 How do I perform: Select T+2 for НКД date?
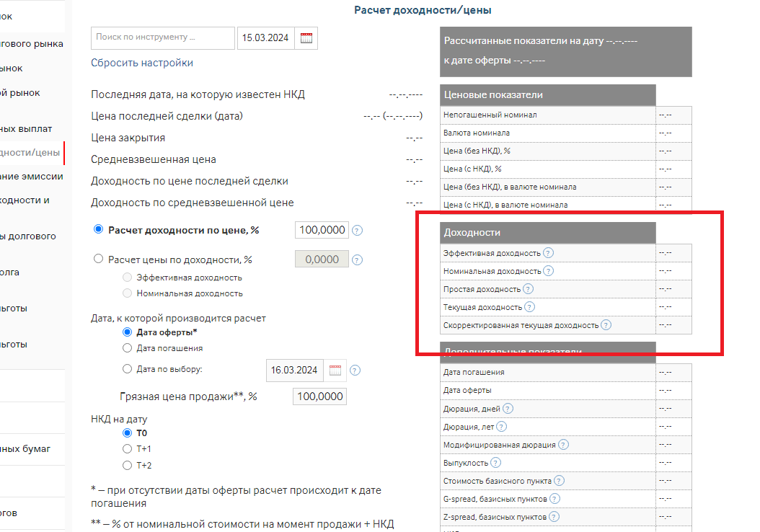tap(127, 465)
